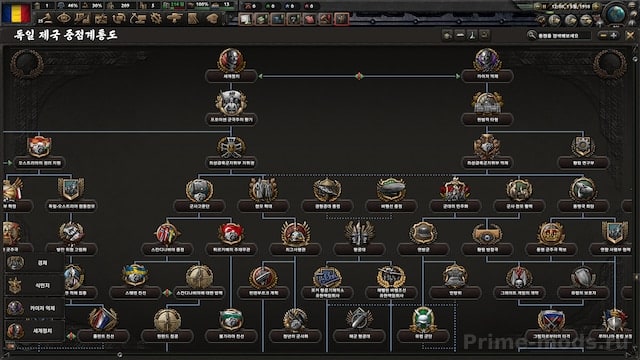Increase game speed with top-right plus button
640x360 pixels.
coord(596,6)
